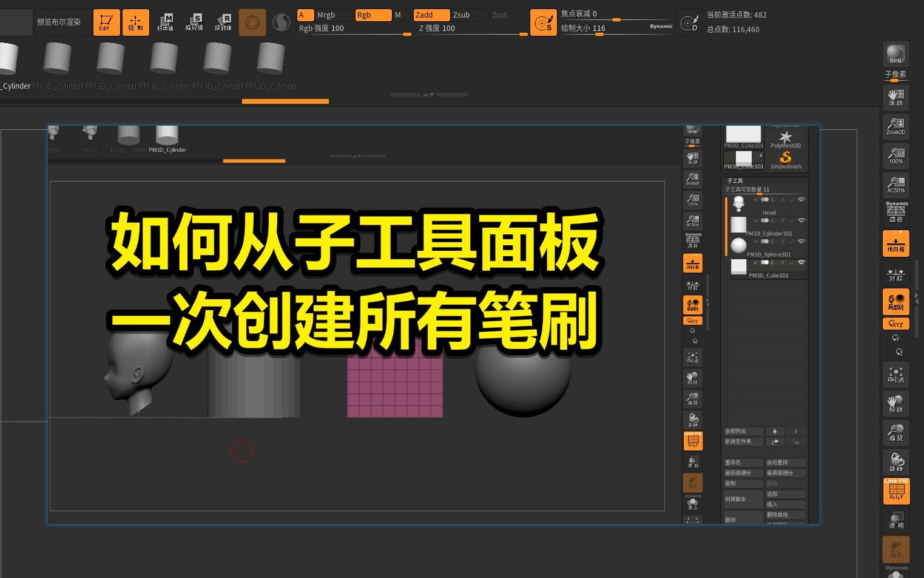Toggle the XYZ rotation button

(x=896, y=324)
